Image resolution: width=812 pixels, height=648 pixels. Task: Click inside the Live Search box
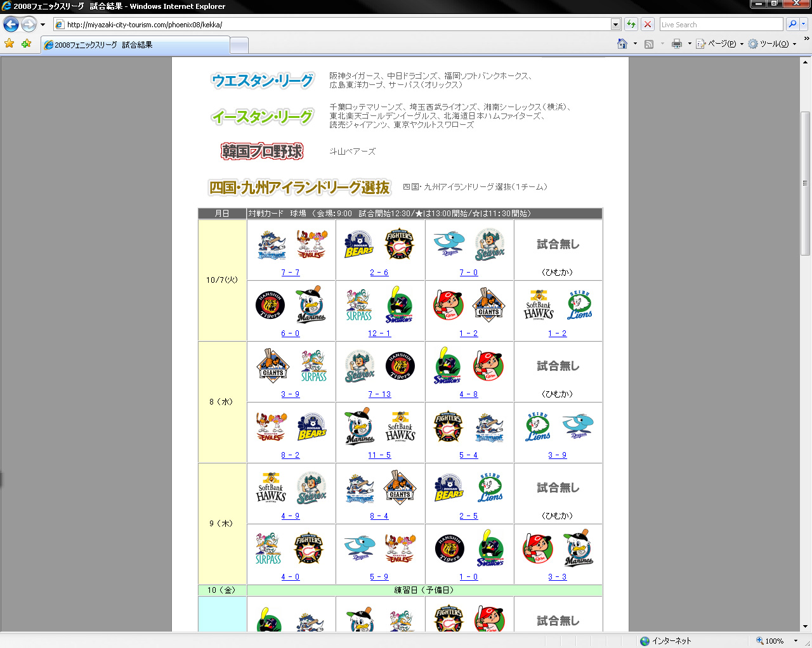[721, 24]
